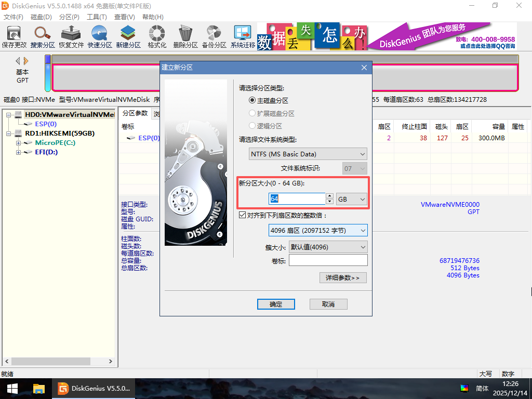Click the volume label (卷标) input field
The width and height of the screenshot is (532, 399).
(x=328, y=260)
